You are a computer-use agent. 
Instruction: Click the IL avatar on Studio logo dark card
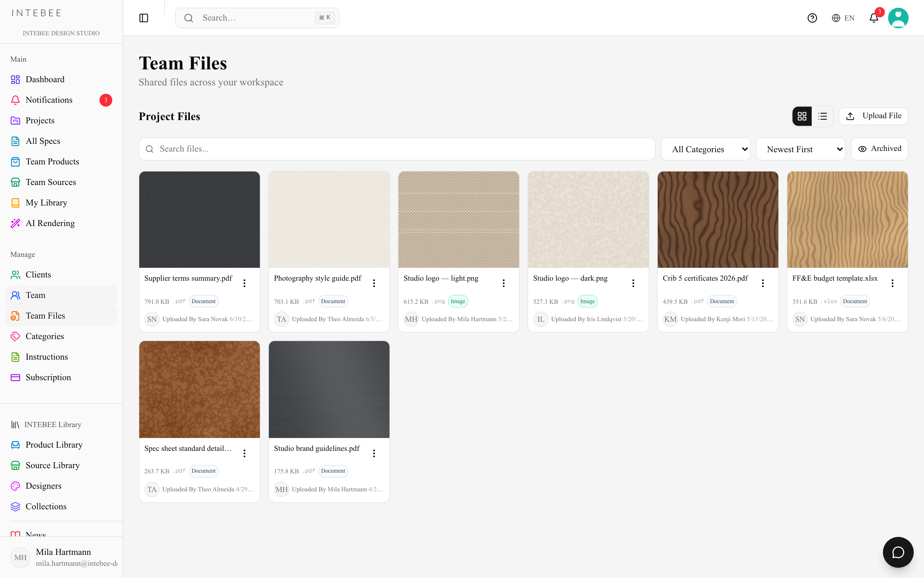[x=540, y=319]
